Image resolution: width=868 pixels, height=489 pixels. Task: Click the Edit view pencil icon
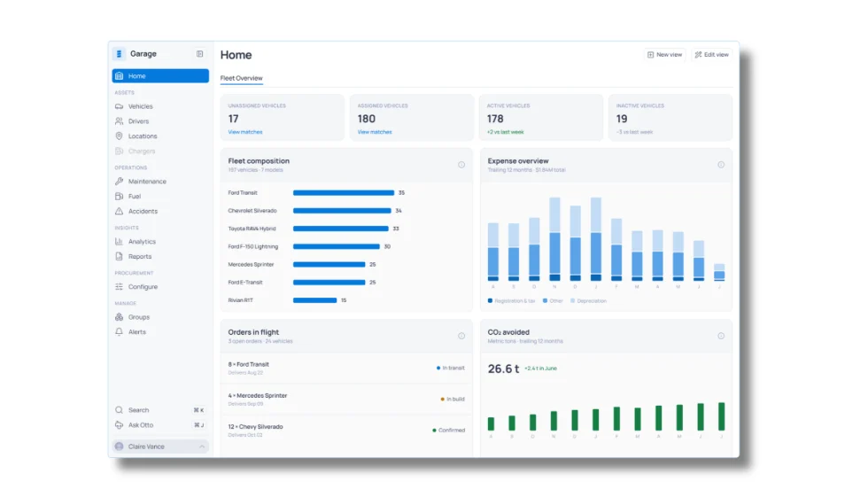coord(698,55)
